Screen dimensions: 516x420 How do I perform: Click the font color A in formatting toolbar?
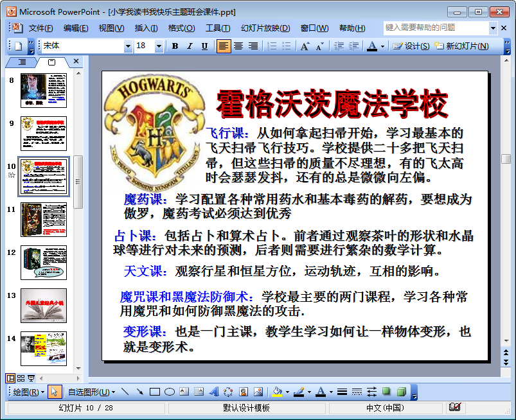(372, 46)
